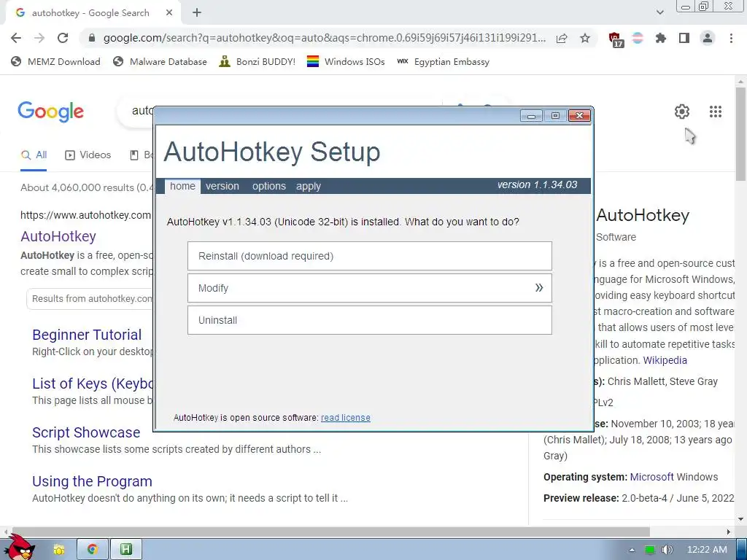
Task: Switch to options tab in AutoHotkey Setup
Action: (x=269, y=186)
